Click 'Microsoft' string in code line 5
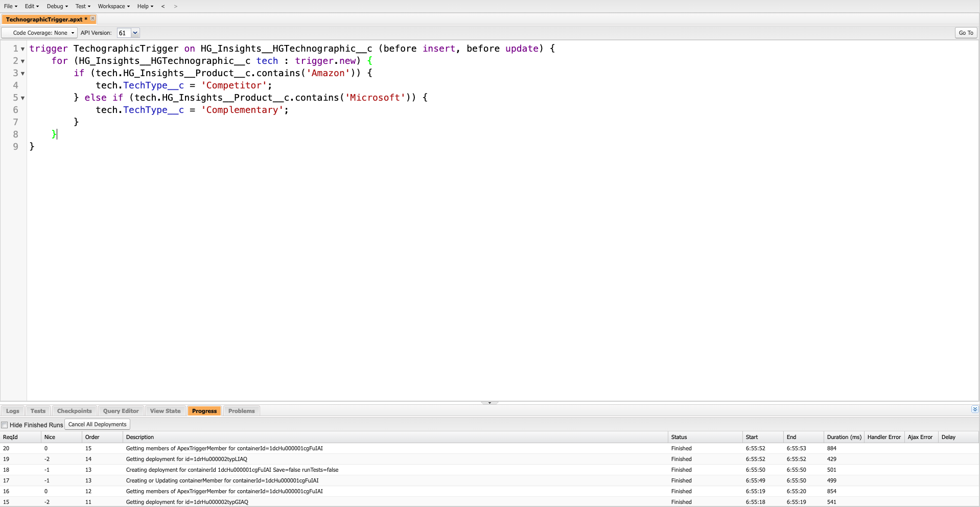Screen dimensions: 980x507 click(x=375, y=98)
